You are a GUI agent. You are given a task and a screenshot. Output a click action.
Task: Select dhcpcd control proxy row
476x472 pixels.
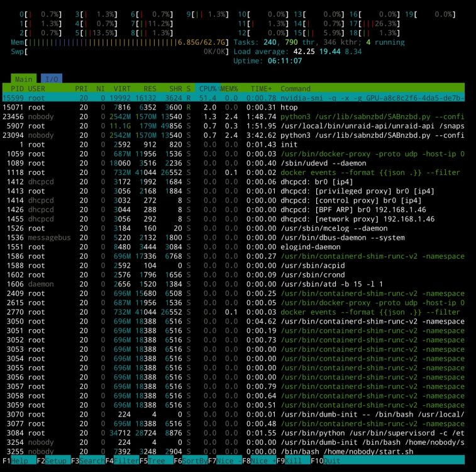point(233,201)
